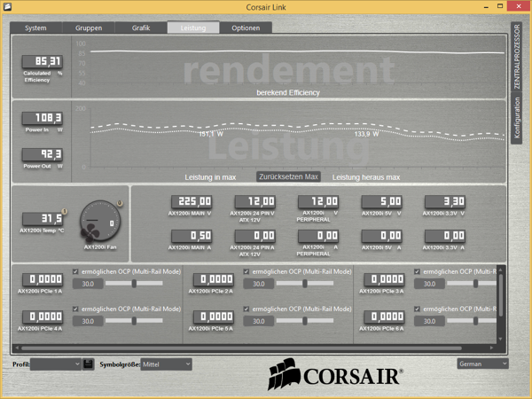Screen dimensions: 532x399
Task: Open the German language dropdown
Action: click(483, 364)
